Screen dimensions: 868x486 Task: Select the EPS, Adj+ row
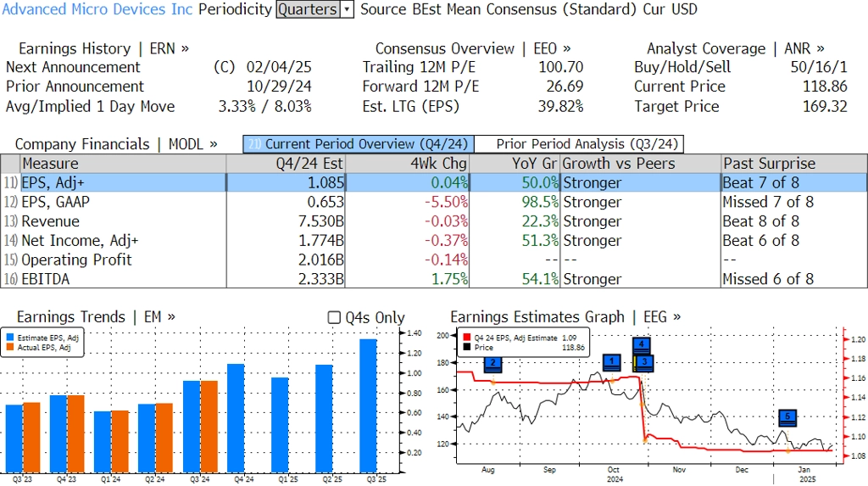[x=434, y=183]
